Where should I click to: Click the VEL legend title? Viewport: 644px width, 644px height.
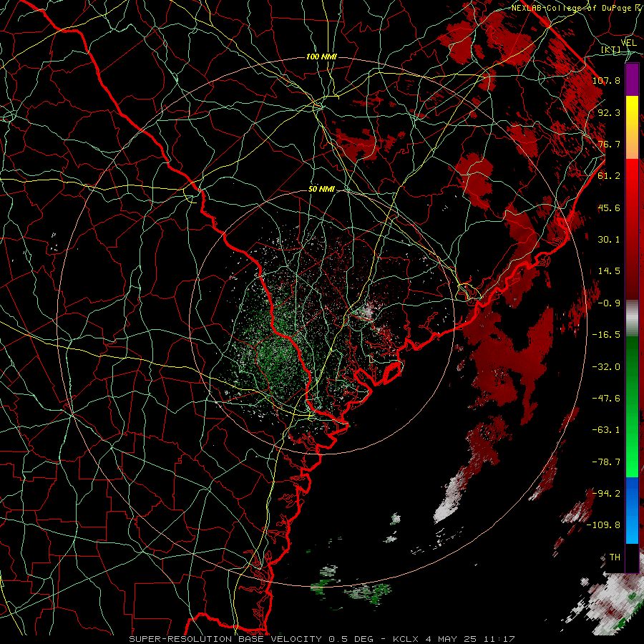629,43
